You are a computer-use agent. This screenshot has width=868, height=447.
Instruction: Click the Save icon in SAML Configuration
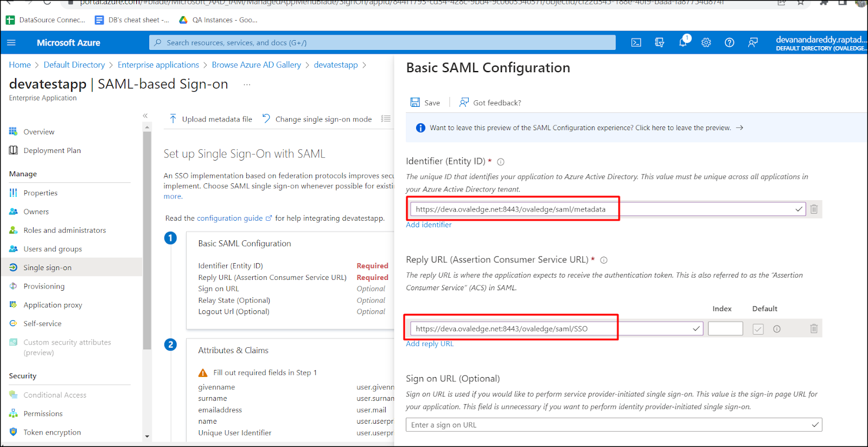pyautogui.click(x=415, y=103)
